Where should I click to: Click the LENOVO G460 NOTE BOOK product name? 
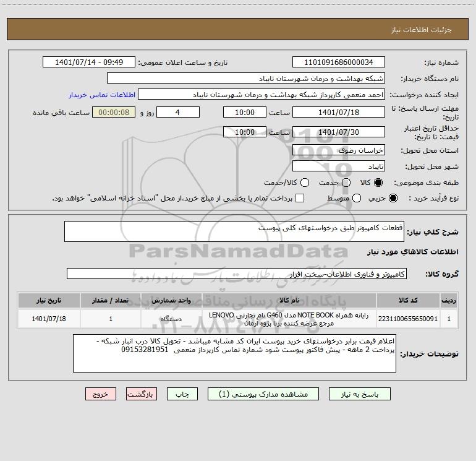(289, 319)
